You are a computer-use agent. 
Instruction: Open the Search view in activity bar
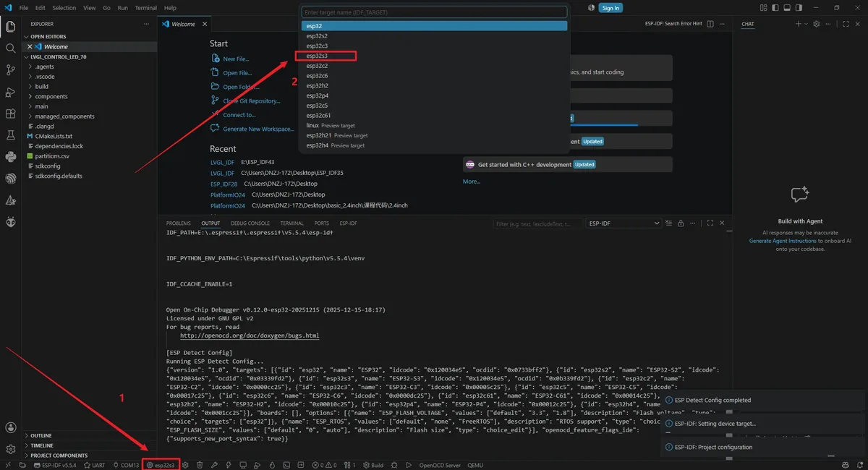pyautogui.click(x=10, y=48)
